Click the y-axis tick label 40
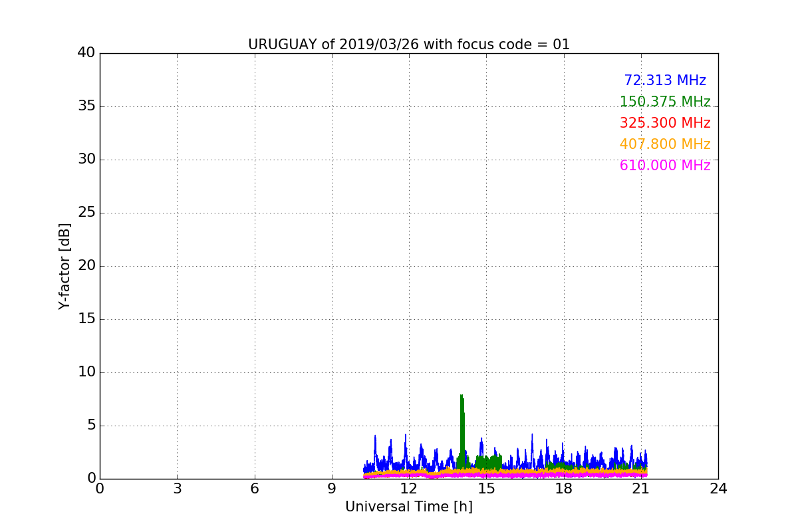Viewport: 798px width, 532px height. [86, 53]
